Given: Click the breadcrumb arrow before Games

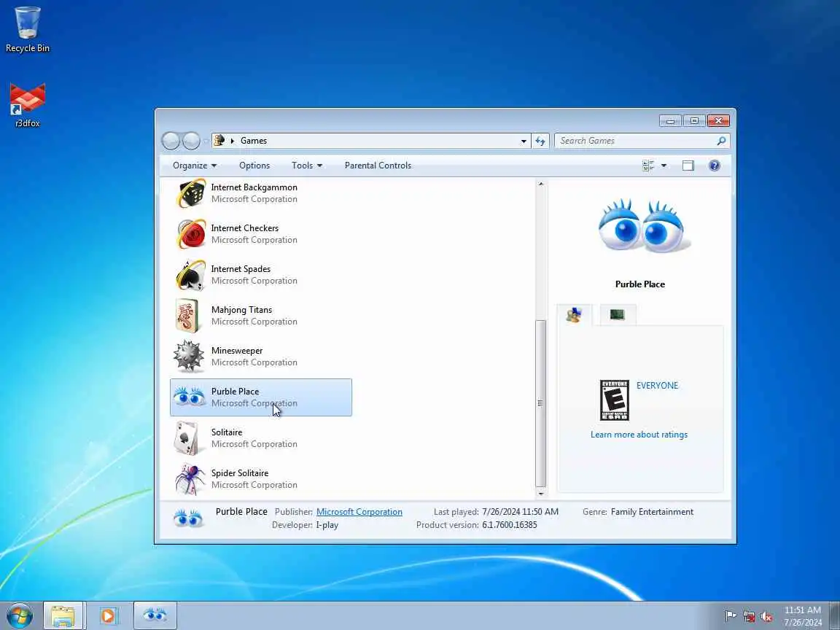Looking at the screenshot, I should tap(233, 141).
